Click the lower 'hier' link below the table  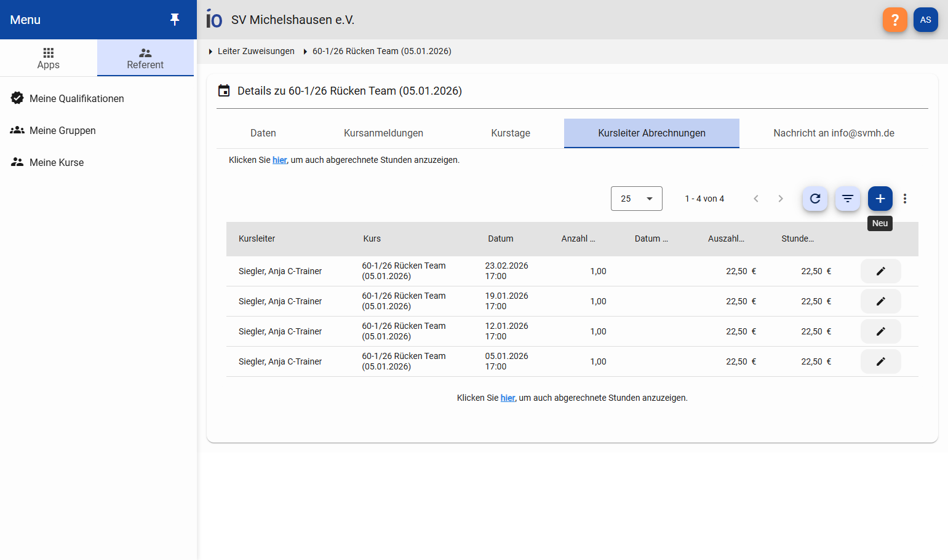pos(508,398)
